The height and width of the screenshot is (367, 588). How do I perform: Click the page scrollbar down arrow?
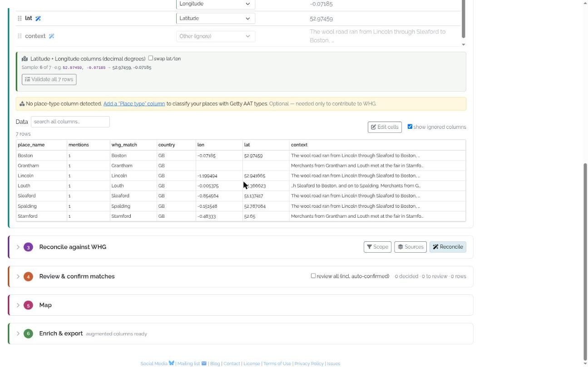click(x=584, y=364)
